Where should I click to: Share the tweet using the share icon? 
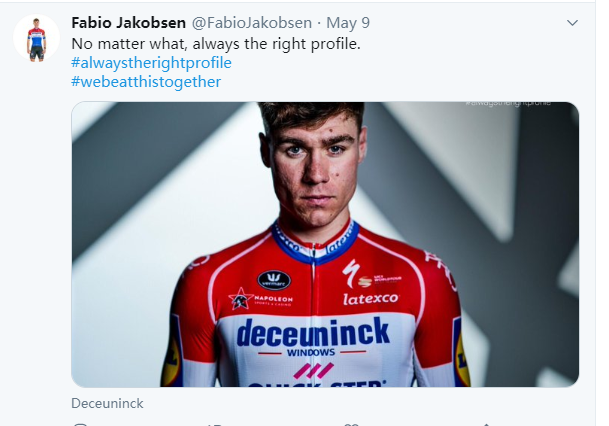(x=482, y=423)
